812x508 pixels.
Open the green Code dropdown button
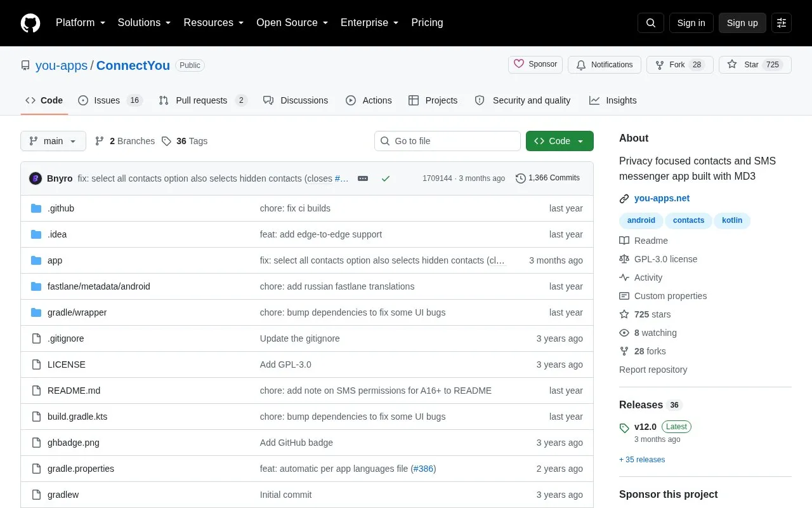coord(560,141)
